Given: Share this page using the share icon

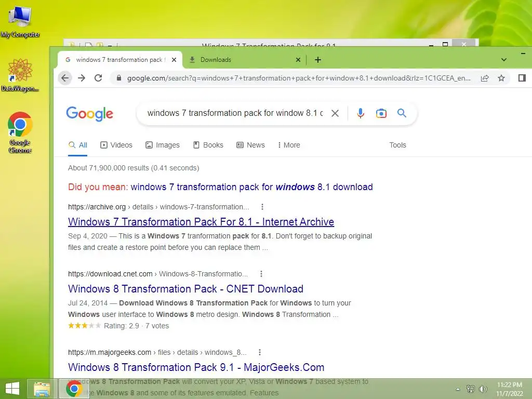Looking at the screenshot, I should [x=485, y=78].
